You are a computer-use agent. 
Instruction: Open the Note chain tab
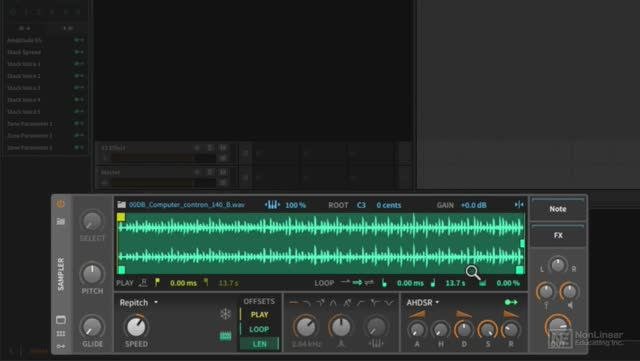coord(558,209)
